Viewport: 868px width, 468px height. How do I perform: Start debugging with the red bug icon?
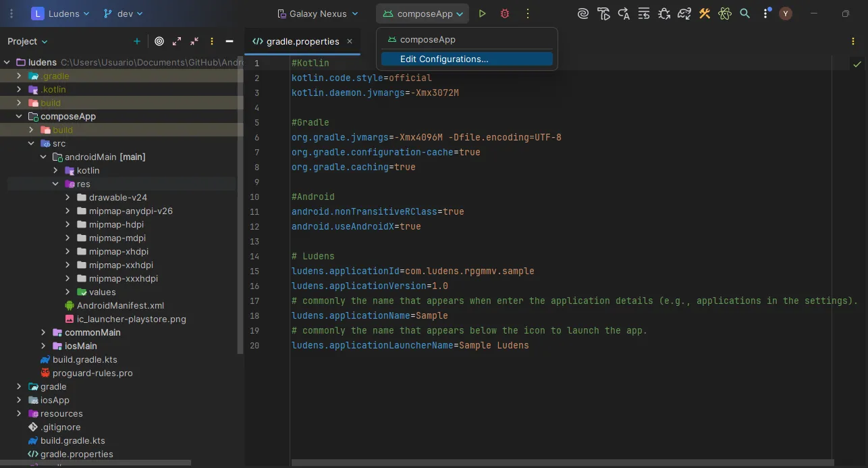click(504, 13)
